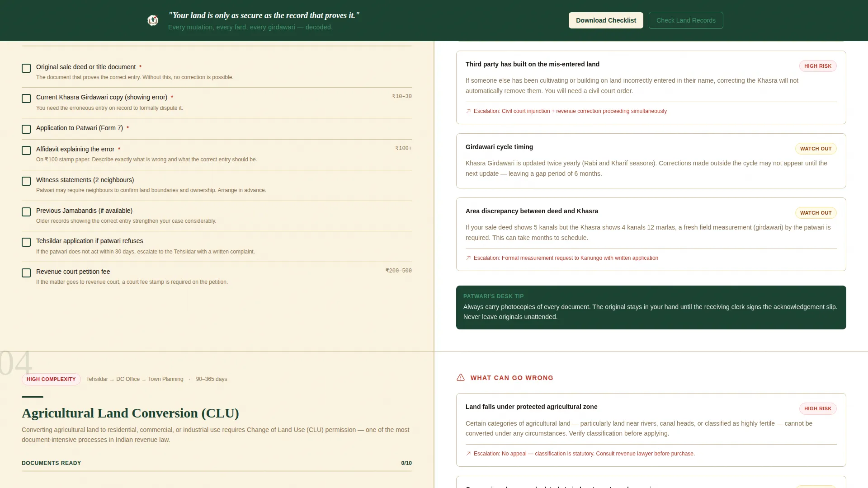Click the HIGH COMPLEXITY badge

coord(51,379)
